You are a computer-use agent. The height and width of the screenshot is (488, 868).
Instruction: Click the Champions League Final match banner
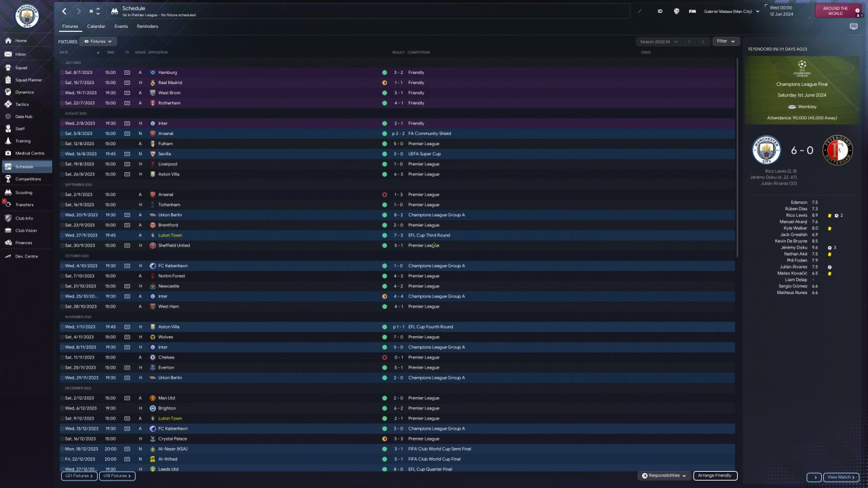802,90
